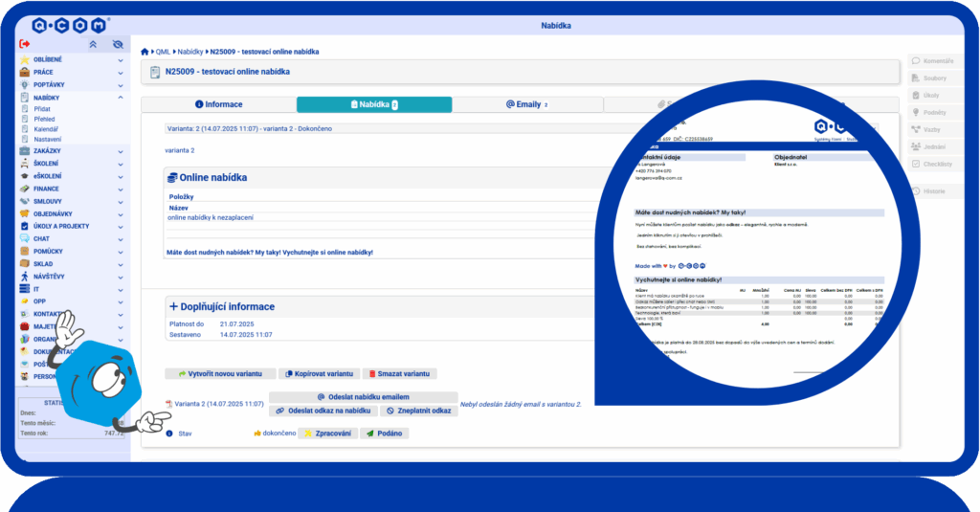This screenshot has width=980, height=512.
Task: Click Odeslat odkaz na nabídku button
Action: click(323, 411)
